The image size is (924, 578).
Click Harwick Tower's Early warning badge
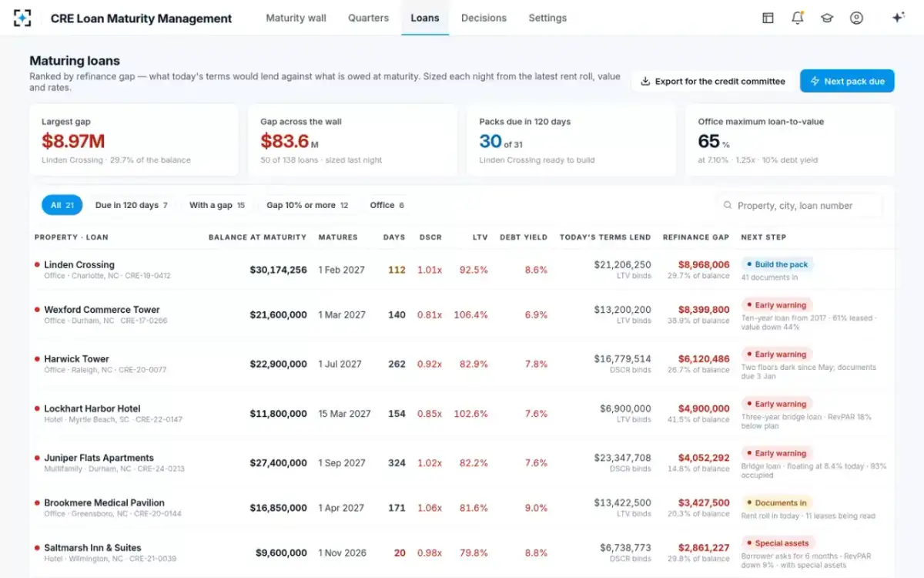pyautogui.click(x=776, y=355)
